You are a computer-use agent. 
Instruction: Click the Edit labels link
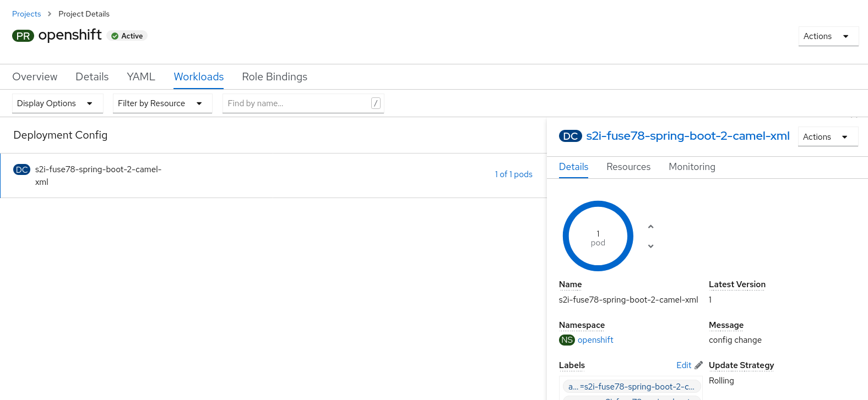click(683, 365)
